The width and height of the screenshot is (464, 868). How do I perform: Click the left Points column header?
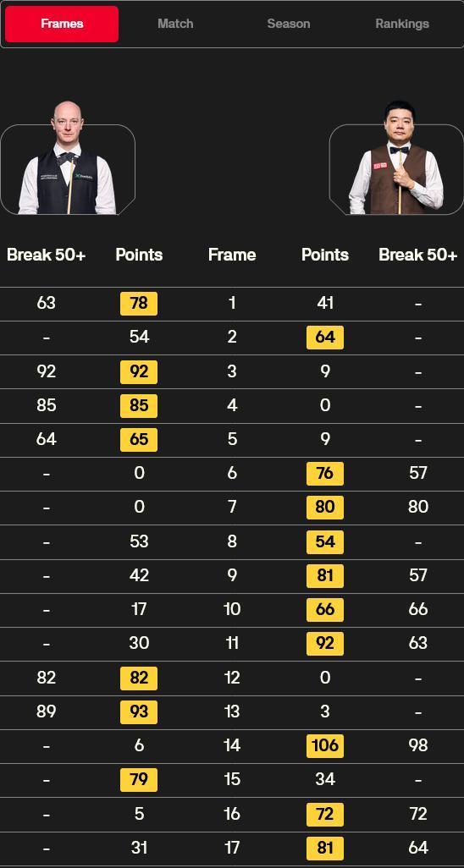point(139,255)
